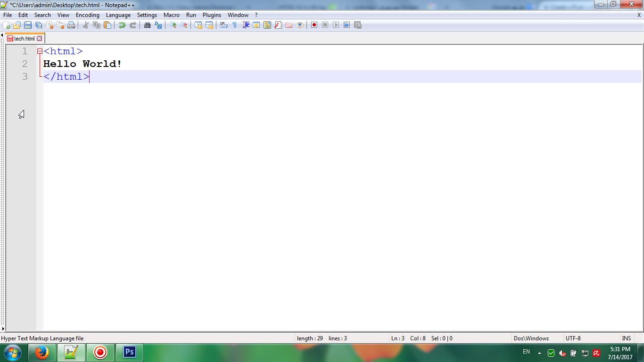
Task: Toggle Show All Characters pilcrow icon
Action: pyautogui.click(x=235, y=25)
